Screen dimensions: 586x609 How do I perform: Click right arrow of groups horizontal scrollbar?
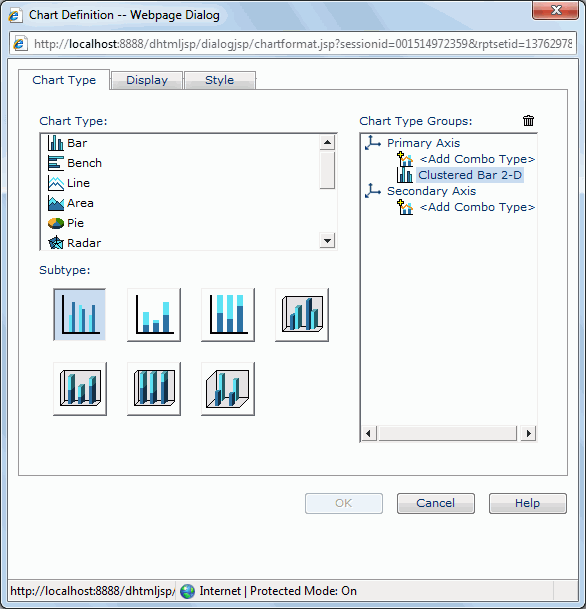point(528,433)
